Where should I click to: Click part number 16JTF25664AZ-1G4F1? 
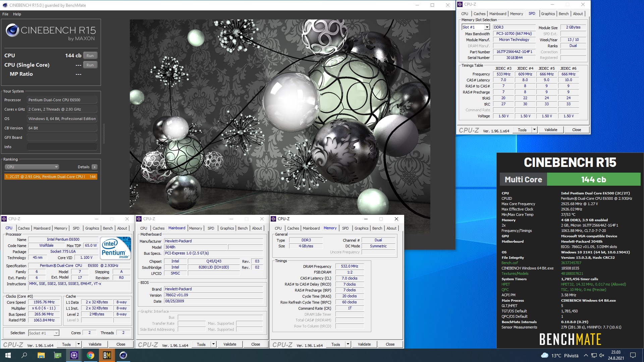tap(514, 52)
